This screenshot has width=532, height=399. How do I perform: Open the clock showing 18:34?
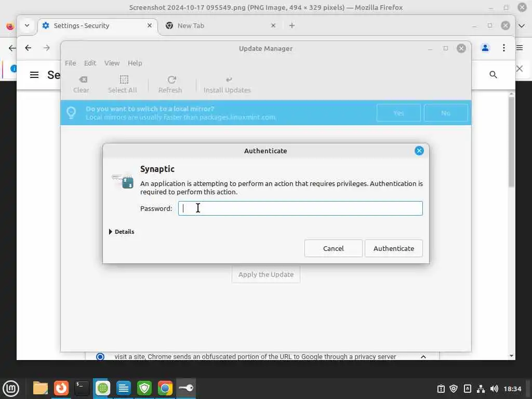click(512, 389)
